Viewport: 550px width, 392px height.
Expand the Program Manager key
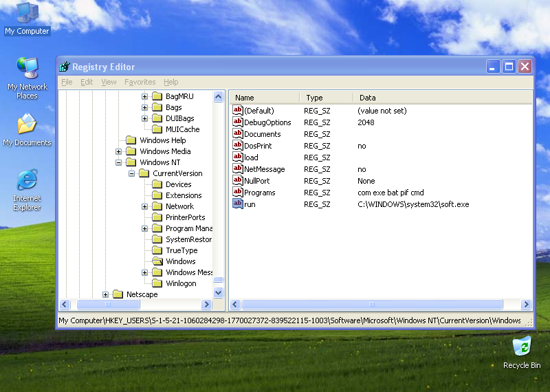pyautogui.click(x=144, y=228)
